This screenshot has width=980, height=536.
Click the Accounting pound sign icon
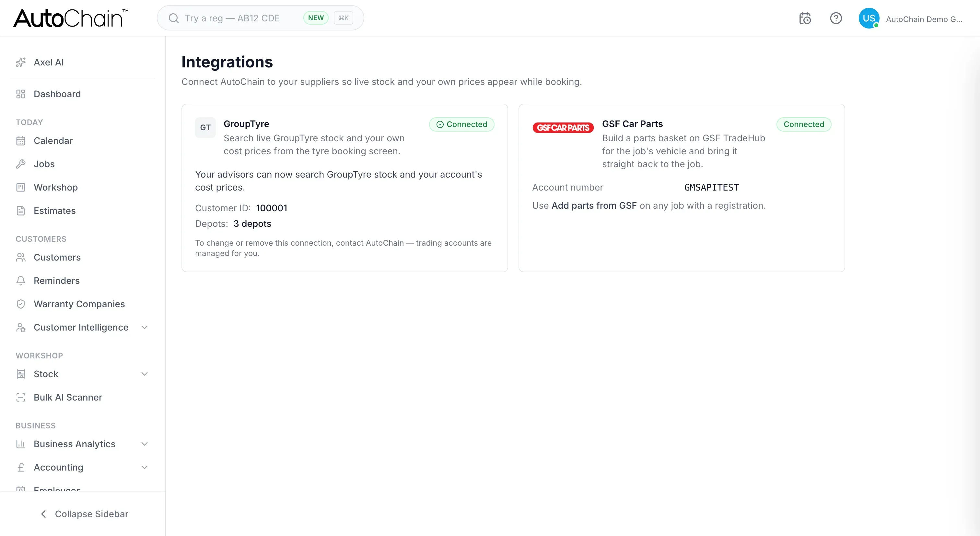point(20,468)
